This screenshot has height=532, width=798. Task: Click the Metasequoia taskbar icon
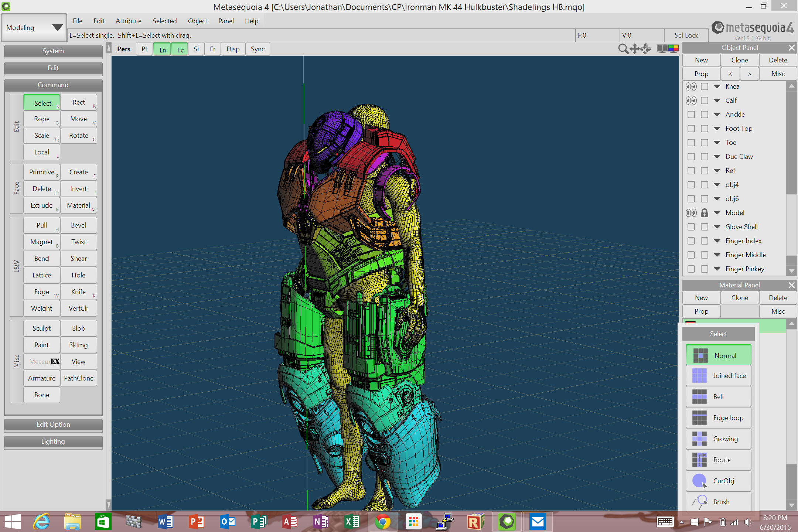pyautogui.click(x=507, y=522)
